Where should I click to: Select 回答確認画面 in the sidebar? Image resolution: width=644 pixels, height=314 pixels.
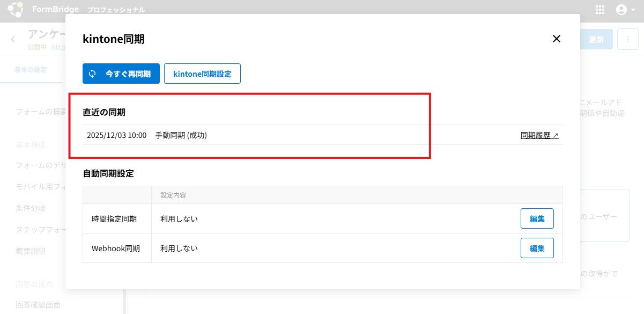tap(38, 305)
